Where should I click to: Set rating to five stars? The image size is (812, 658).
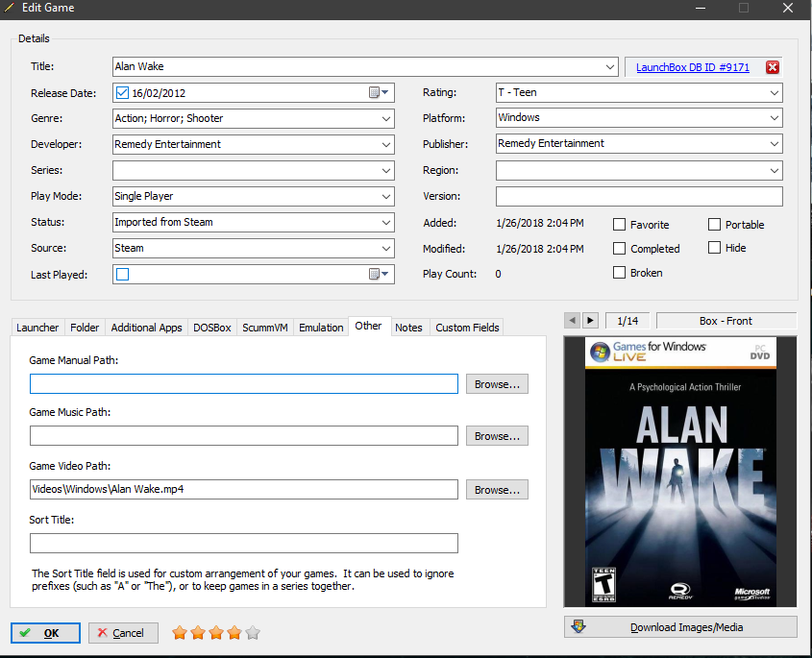point(253,633)
